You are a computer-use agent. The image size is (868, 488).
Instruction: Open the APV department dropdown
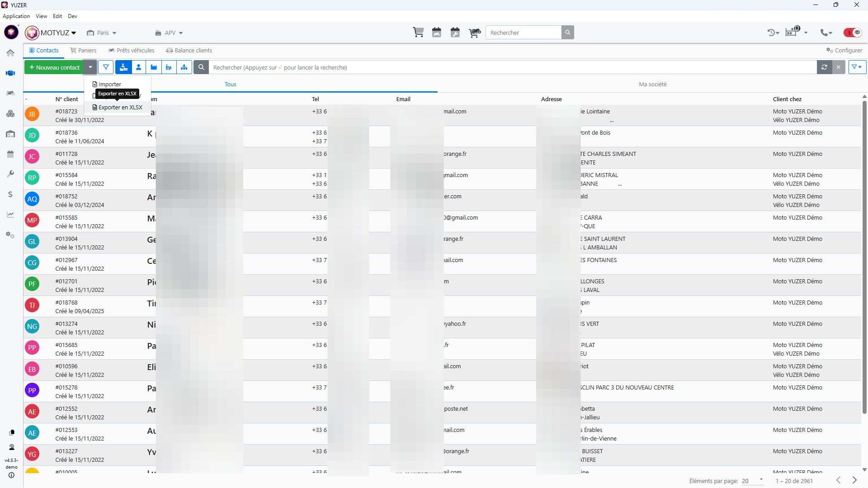pos(169,33)
